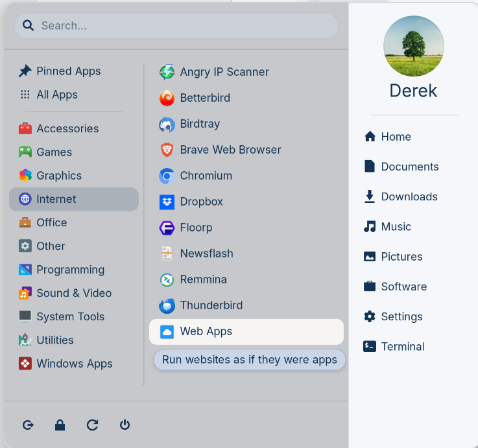The image size is (478, 448).
Task: Show All Apps list
Action: [x=56, y=95]
